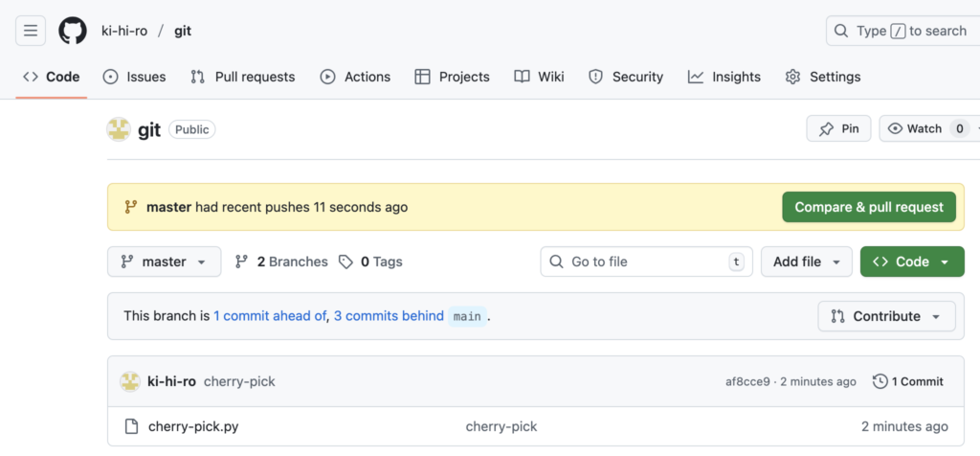Focus the Go to file search field
Image resolution: width=980 pixels, height=456 pixels.
[x=646, y=262]
